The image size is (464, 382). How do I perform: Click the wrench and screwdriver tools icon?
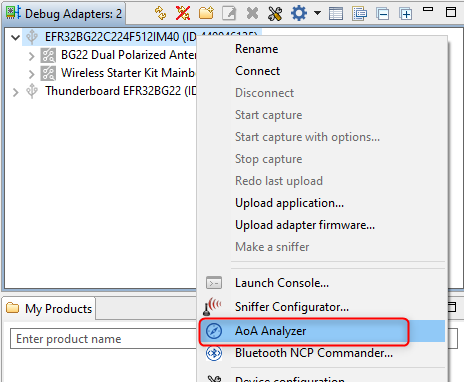(x=275, y=14)
